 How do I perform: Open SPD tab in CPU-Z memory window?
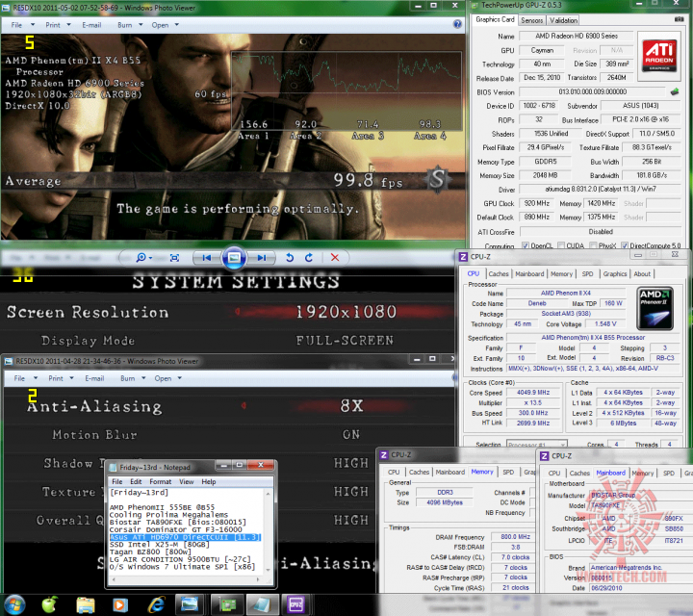[x=508, y=472]
